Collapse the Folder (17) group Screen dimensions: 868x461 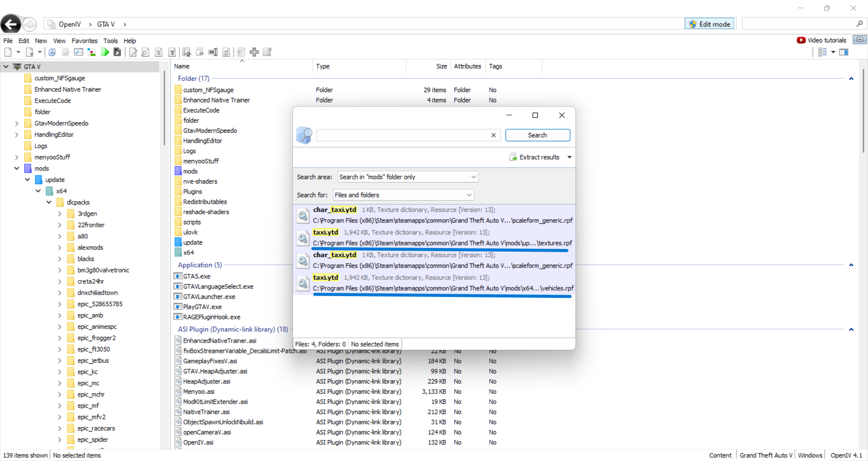click(x=851, y=79)
